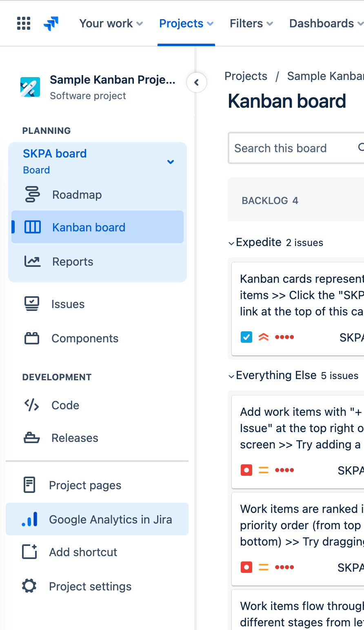Collapse the Everything Else swimlane
Screen dimensions: 364x630
(x=231, y=376)
